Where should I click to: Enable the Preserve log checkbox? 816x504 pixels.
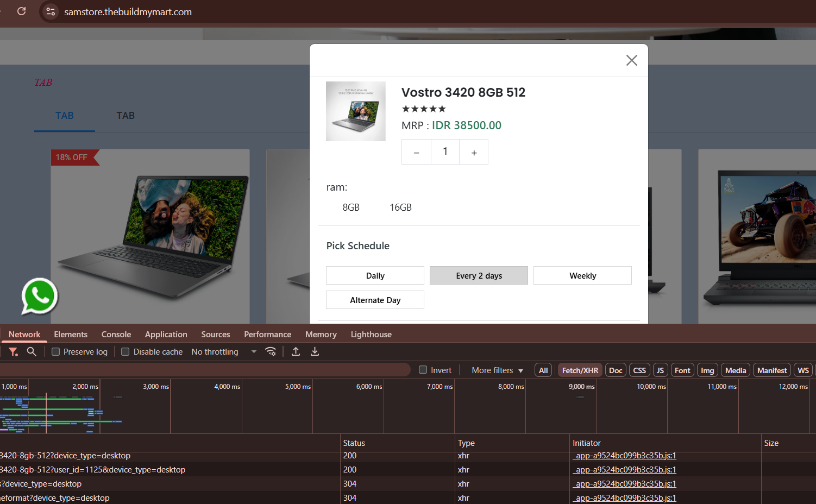click(x=55, y=352)
